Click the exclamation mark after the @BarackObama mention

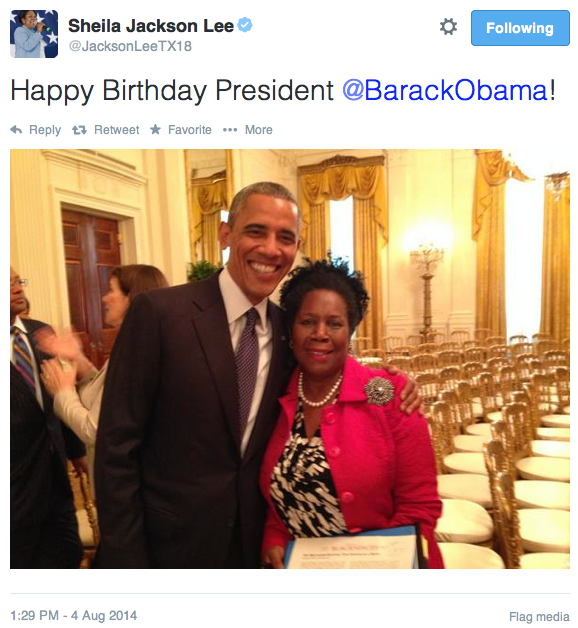552,90
